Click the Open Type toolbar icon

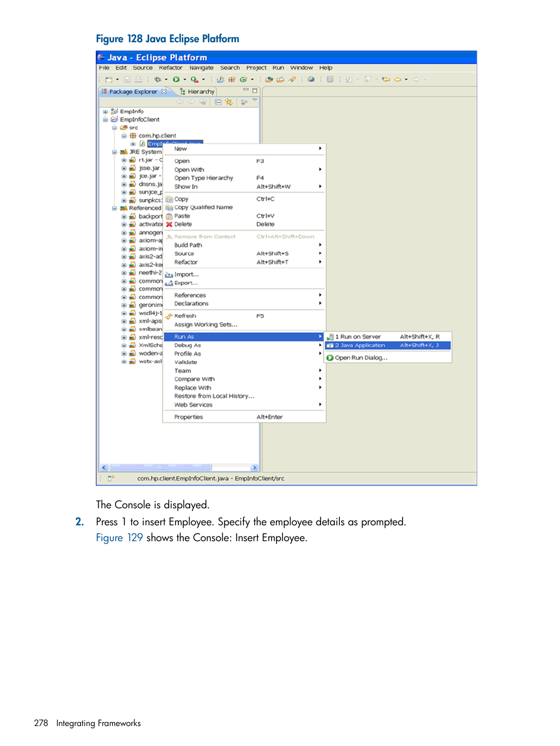click(269, 79)
